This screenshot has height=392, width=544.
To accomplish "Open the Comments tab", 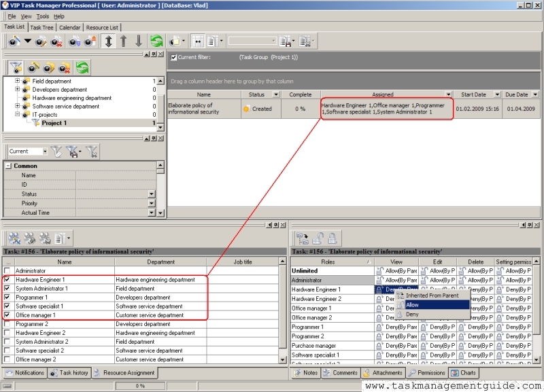I will pyautogui.click(x=340, y=373).
